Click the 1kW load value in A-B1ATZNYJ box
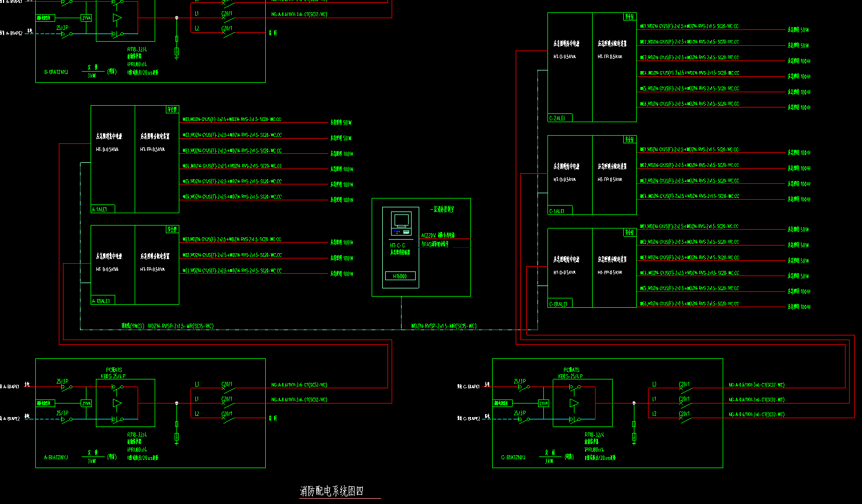Screen dimensions: 862x504 tap(92, 461)
